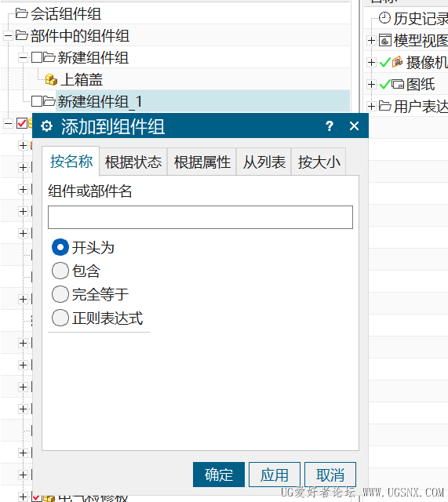Click green check next to 图纸
This screenshot has width=448, height=502.
pyautogui.click(x=385, y=84)
